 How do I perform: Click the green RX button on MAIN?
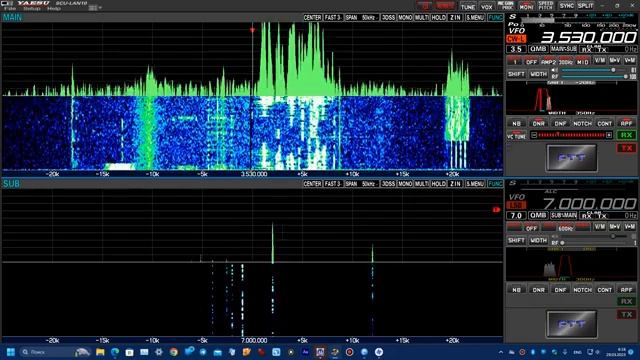coord(626,135)
